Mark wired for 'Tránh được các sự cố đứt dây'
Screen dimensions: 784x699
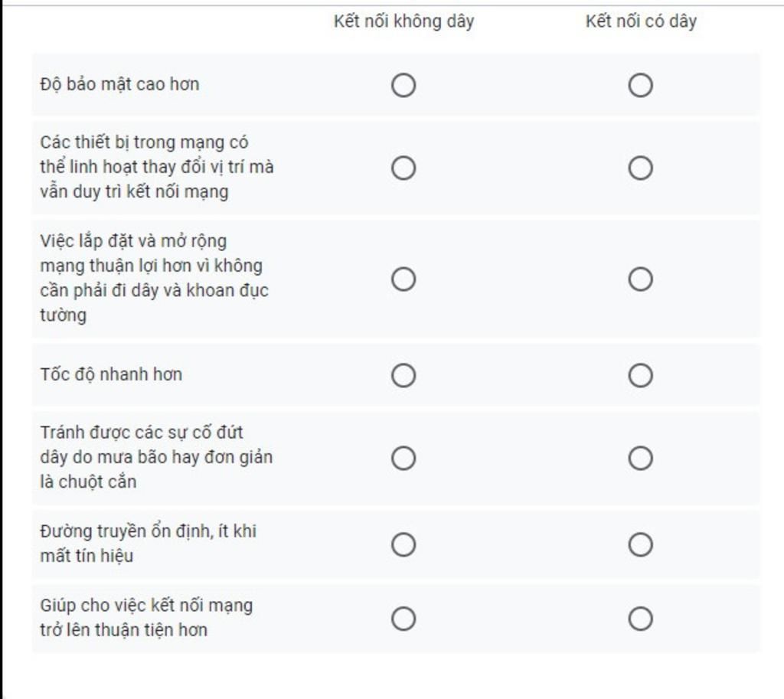coord(641,458)
